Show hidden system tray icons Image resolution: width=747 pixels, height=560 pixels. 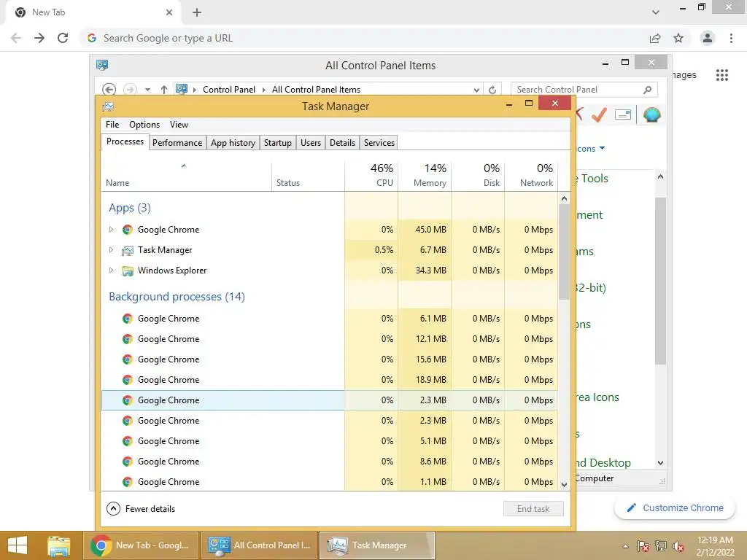(625, 546)
